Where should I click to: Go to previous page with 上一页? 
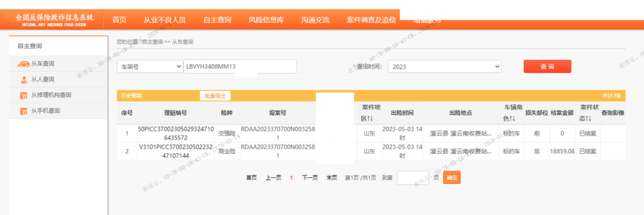tap(273, 177)
